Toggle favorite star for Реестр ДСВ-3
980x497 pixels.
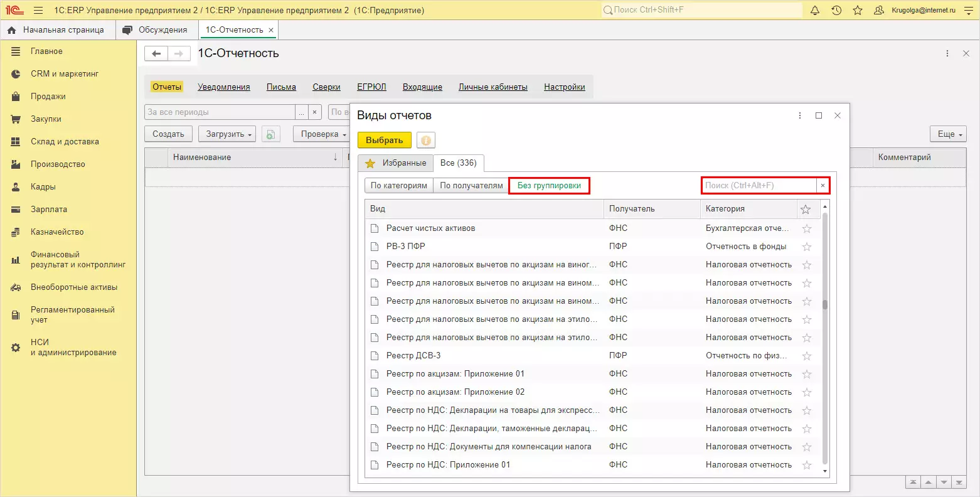pos(807,356)
